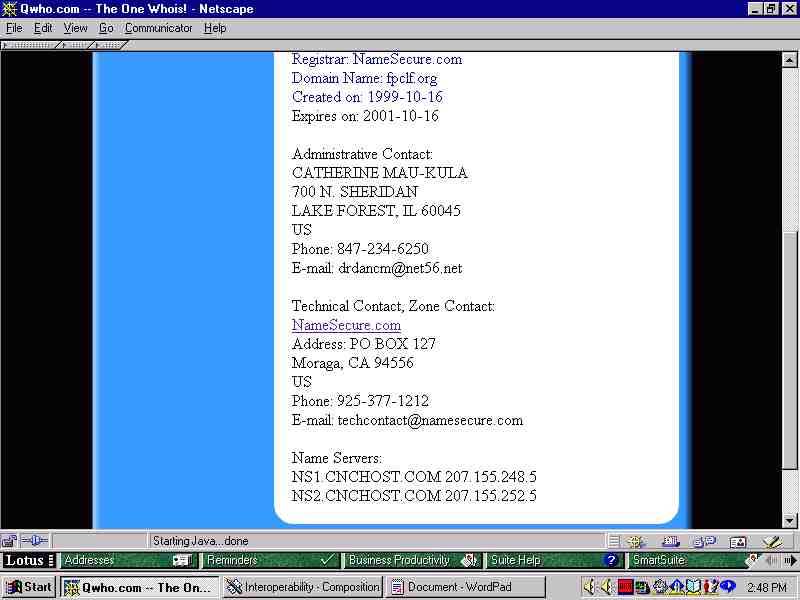Click 'Domain Name: fpclf.org' line
The width and height of the screenshot is (800, 600).
364,79
